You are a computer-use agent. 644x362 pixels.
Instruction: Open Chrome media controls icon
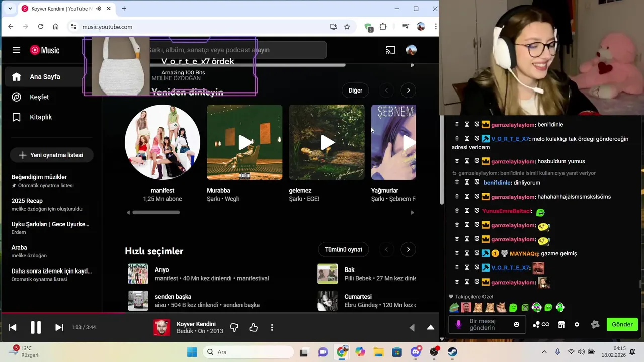point(406,27)
